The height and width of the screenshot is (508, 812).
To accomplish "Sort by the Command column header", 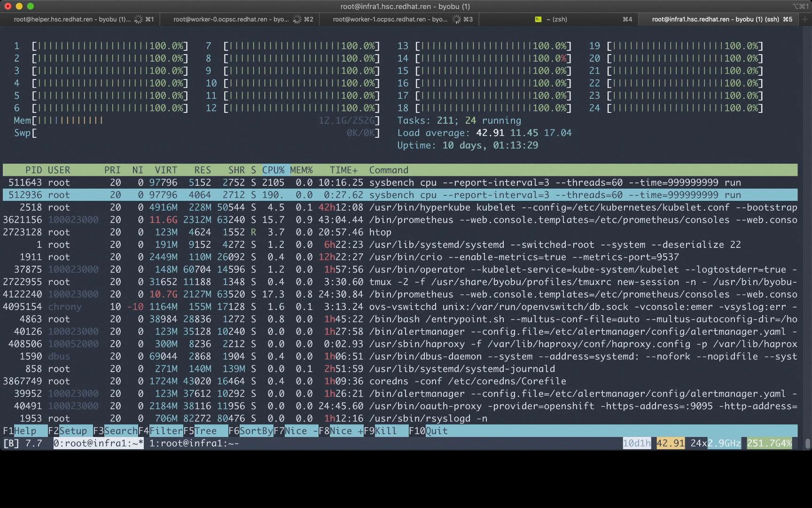I will 389,170.
